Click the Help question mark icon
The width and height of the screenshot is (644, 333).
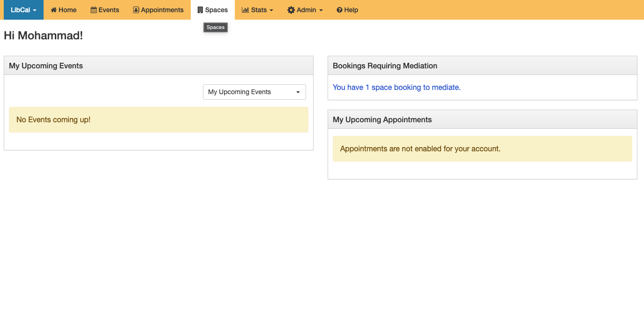point(339,10)
